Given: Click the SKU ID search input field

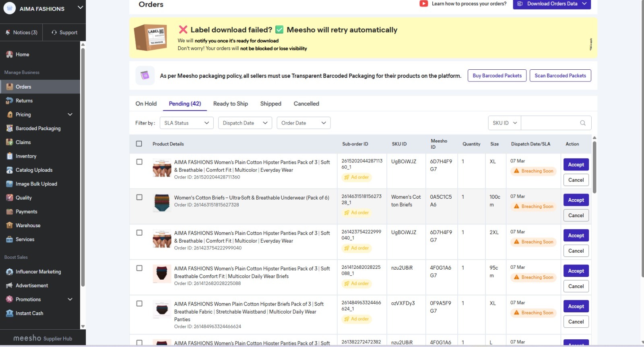Looking at the screenshot, I should (549, 123).
